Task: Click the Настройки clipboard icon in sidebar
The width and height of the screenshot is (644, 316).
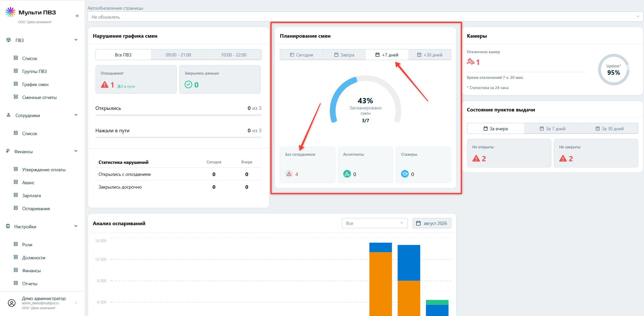Action: [8, 226]
